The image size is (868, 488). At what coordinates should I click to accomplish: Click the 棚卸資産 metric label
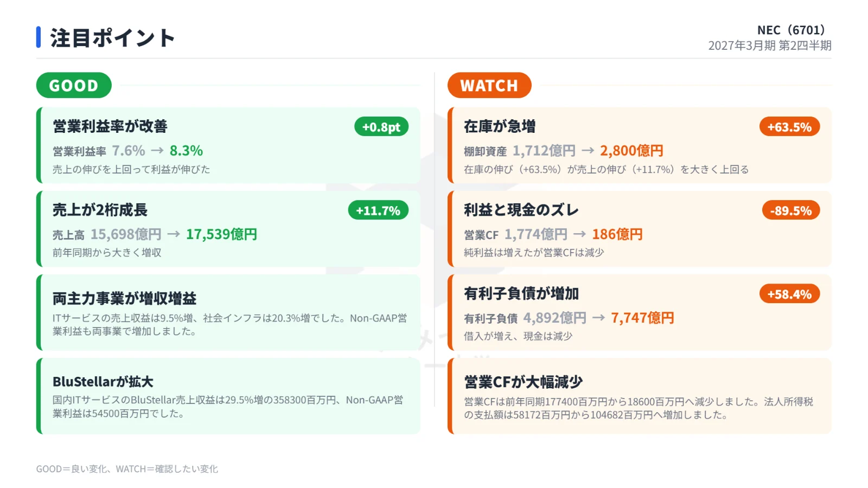coord(485,151)
